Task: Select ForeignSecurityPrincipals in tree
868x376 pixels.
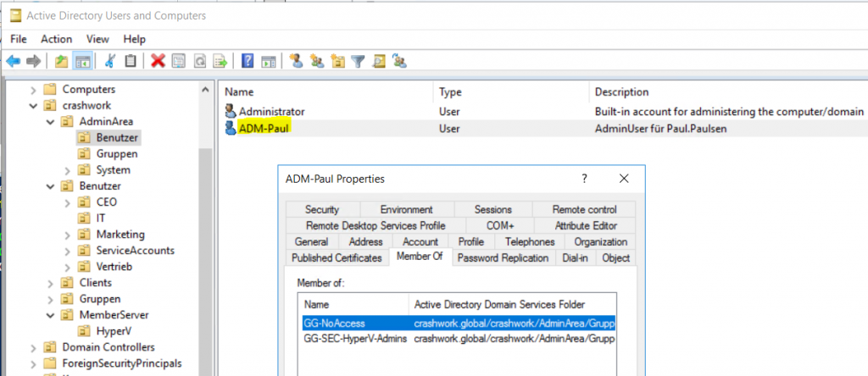Action: [122, 363]
